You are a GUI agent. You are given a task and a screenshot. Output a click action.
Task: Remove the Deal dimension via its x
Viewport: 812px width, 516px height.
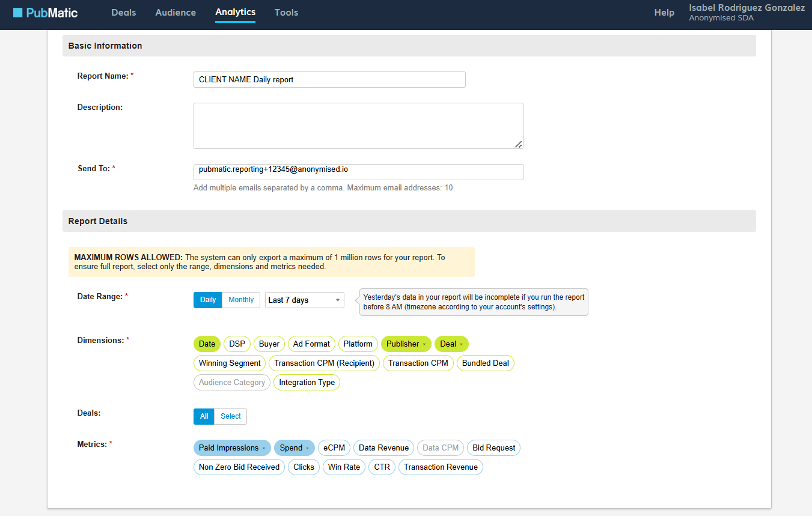[462, 344]
